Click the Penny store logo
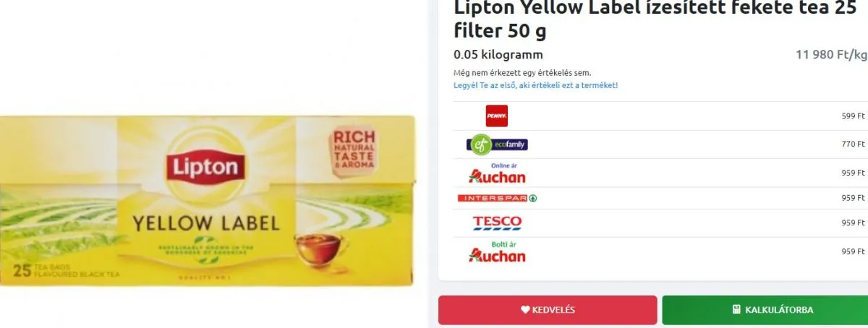Image resolution: width=868 pixels, height=328 pixels. [x=496, y=116]
